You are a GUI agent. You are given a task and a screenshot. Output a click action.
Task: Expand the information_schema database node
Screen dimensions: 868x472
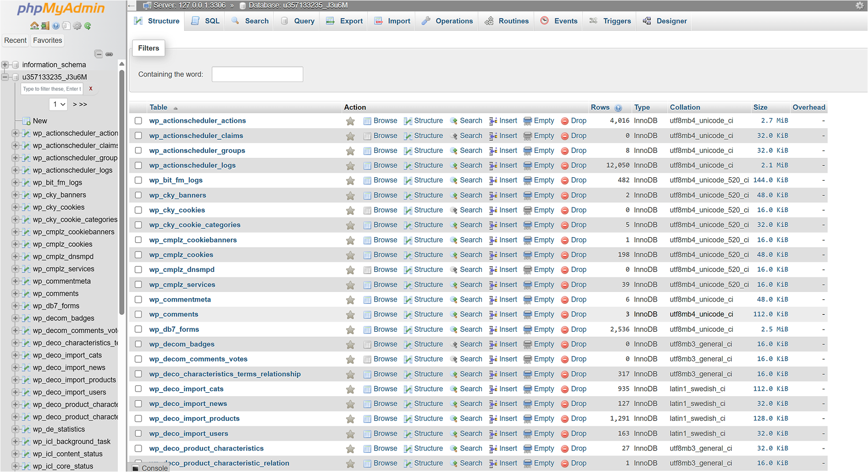coord(5,65)
